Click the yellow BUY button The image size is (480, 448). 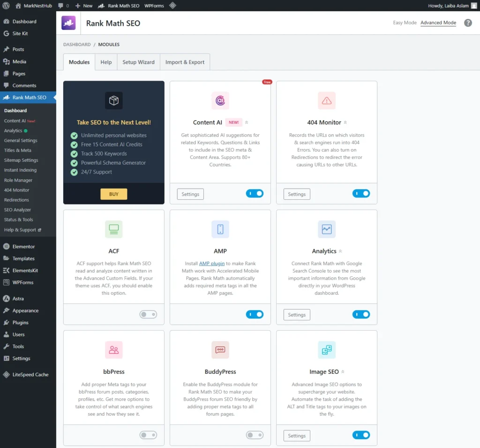tap(113, 194)
